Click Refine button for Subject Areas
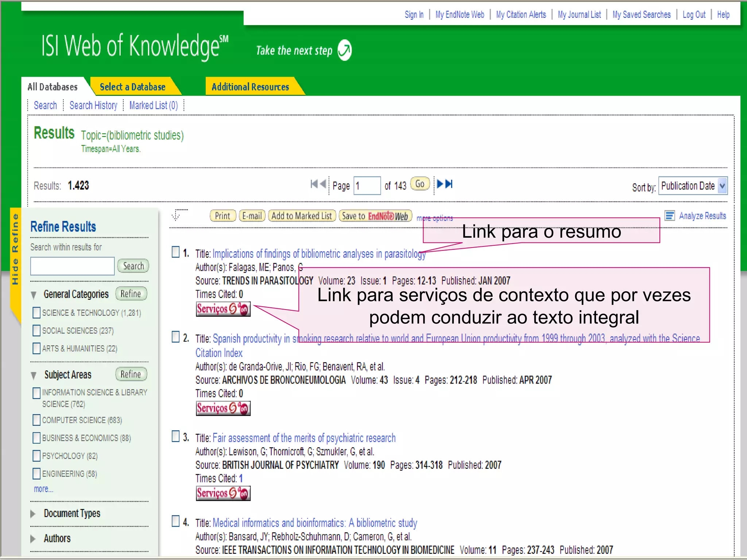Image resolution: width=747 pixels, height=560 pixels. [x=131, y=374]
